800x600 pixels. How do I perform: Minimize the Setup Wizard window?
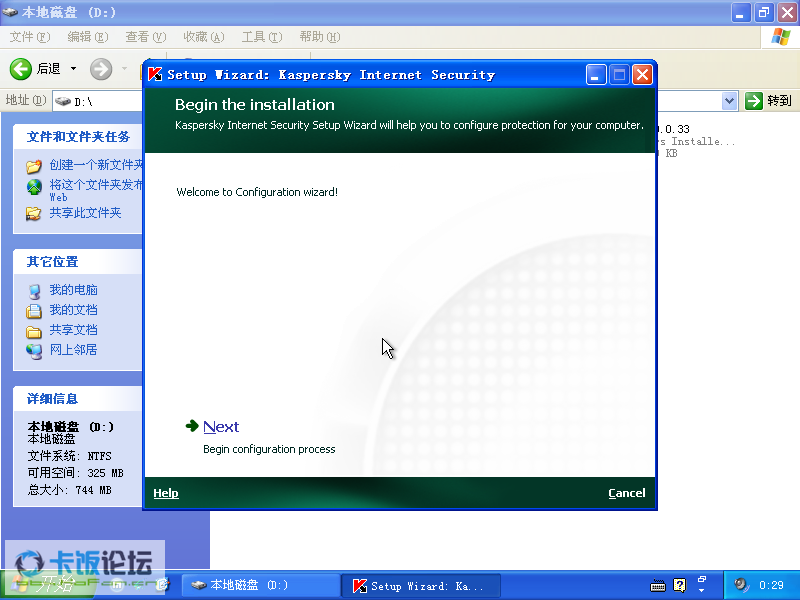point(595,75)
